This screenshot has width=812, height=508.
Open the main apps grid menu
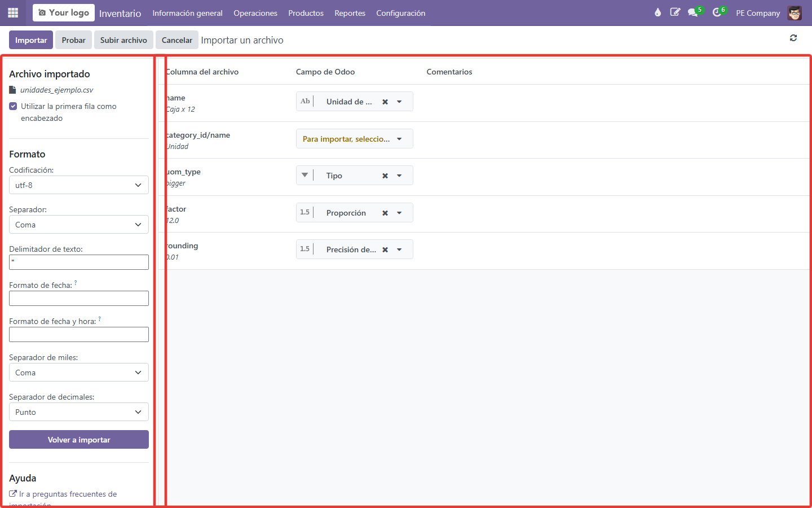13,12
